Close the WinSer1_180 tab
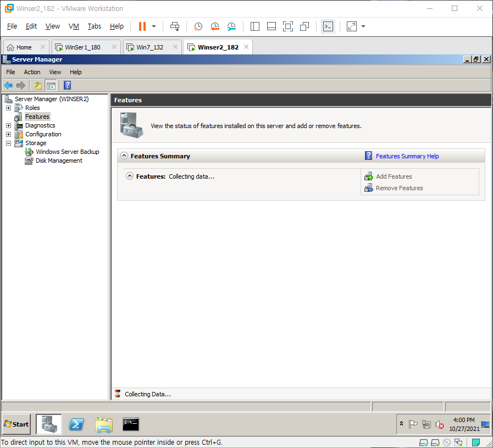Viewport: 493px width, 448px height. [114, 47]
